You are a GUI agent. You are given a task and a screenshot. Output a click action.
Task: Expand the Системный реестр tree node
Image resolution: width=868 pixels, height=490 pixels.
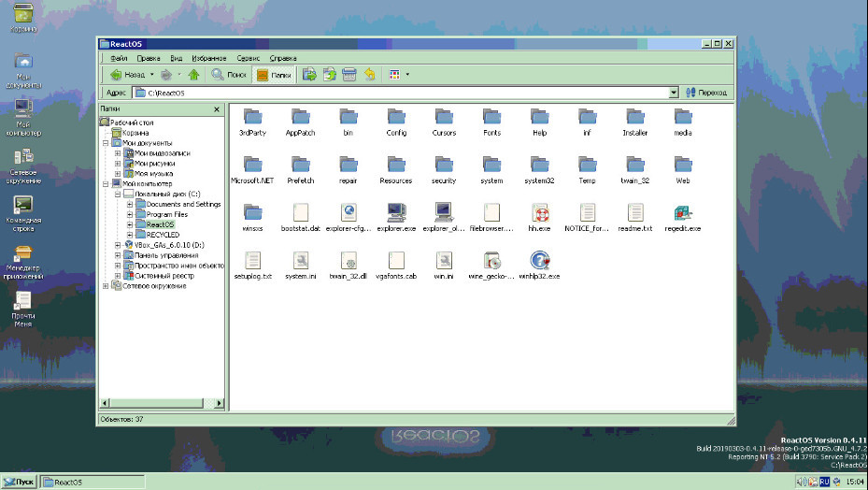pos(118,276)
